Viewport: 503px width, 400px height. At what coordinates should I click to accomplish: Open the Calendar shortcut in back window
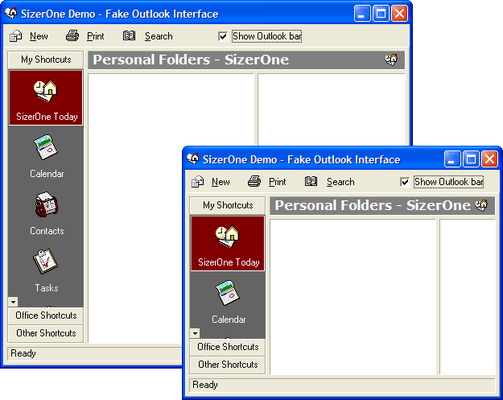pos(46,156)
